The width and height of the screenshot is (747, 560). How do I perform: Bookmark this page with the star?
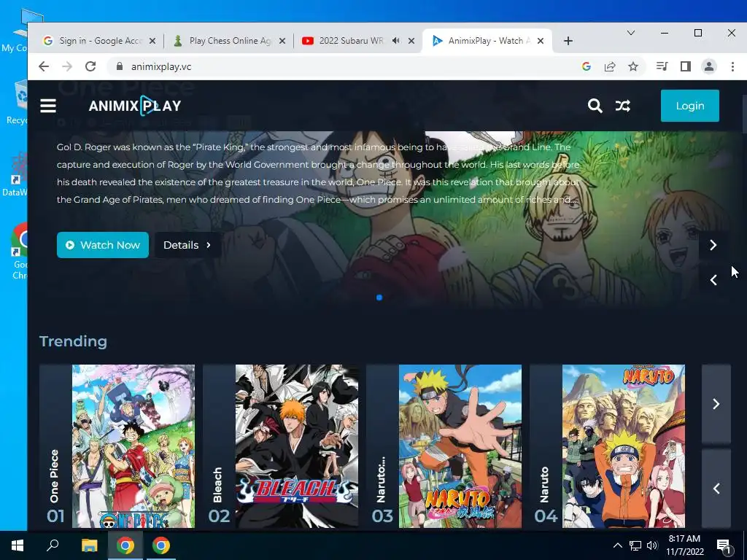point(633,66)
